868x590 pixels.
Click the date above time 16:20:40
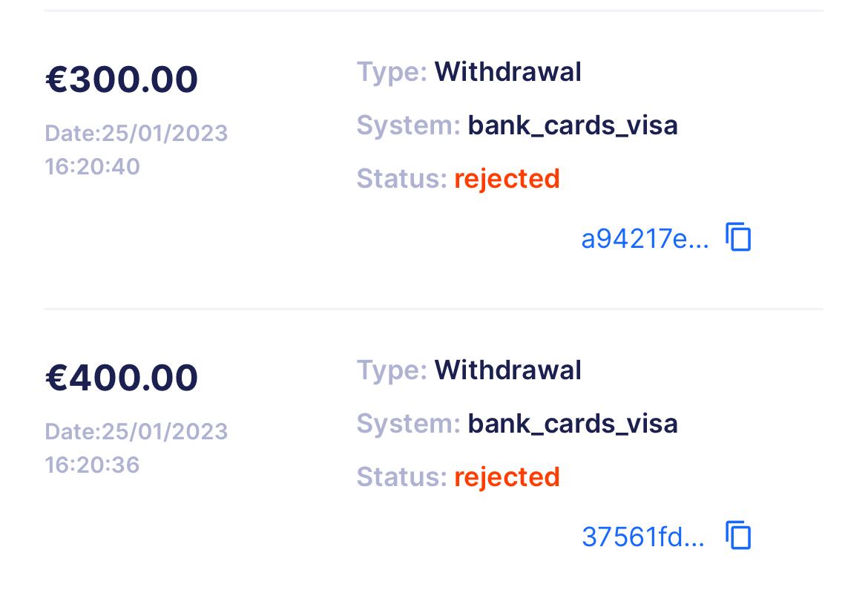[x=137, y=134]
